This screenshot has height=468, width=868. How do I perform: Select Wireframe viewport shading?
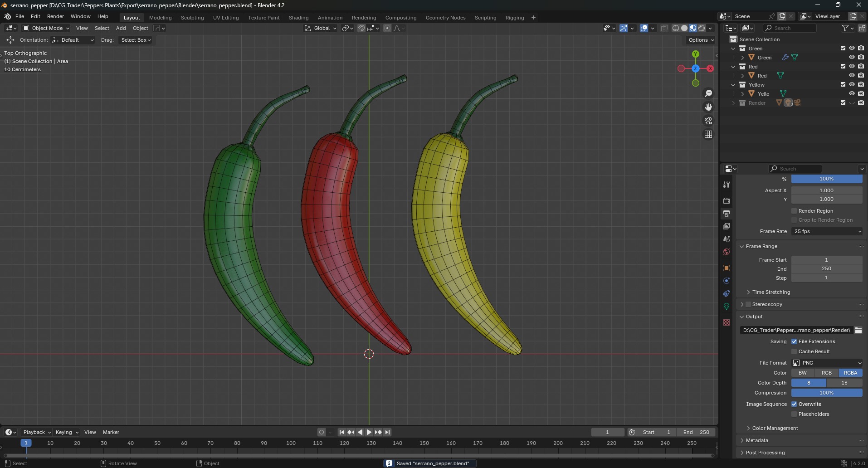click(x=676, y=28)
